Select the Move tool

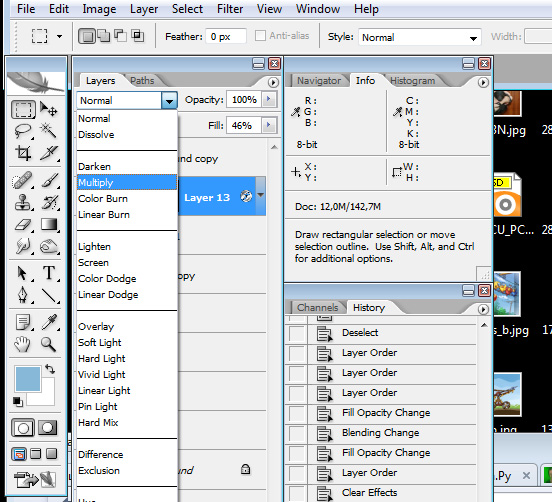[x=49, y=109]
